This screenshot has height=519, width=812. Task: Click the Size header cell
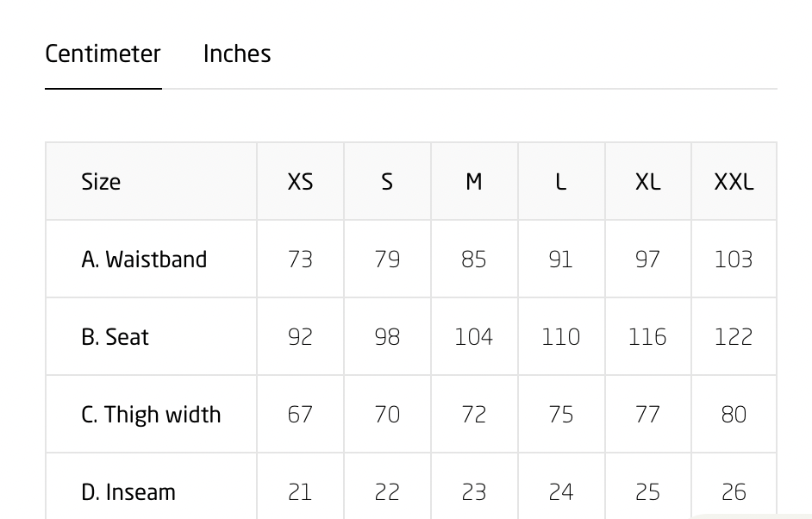point(101,182)
